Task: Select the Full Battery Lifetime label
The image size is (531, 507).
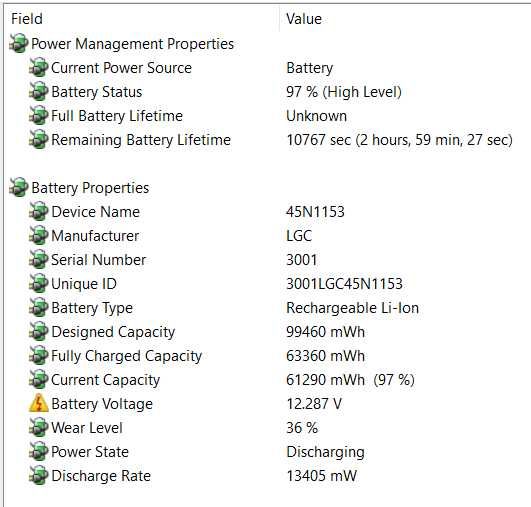Action: (117, 116)
